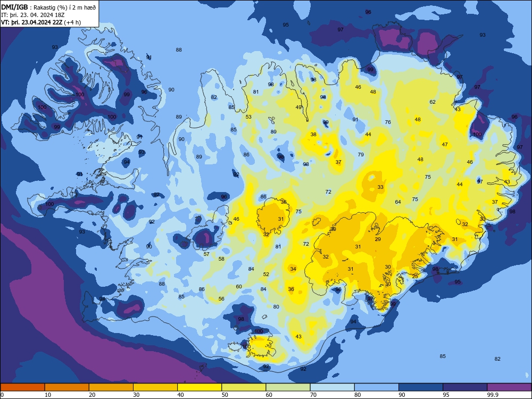The height and width of the screenshot is (399, 532).
Task: Pick the 50–60 pale yellow legend swatch
Action: pyautogui.click(x=244, y=387)
